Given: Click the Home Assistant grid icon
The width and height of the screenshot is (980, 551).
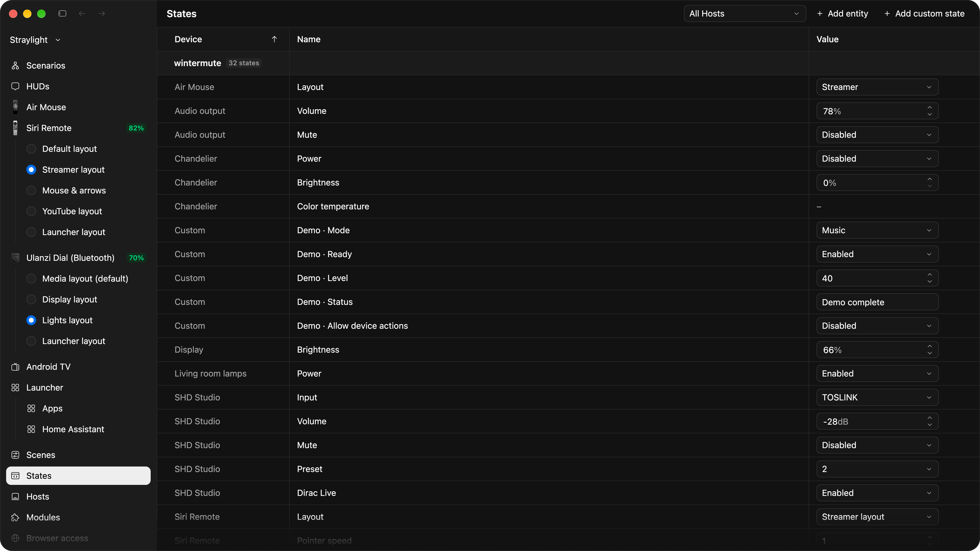Looking at the screenshot, I should coord(31,429).
